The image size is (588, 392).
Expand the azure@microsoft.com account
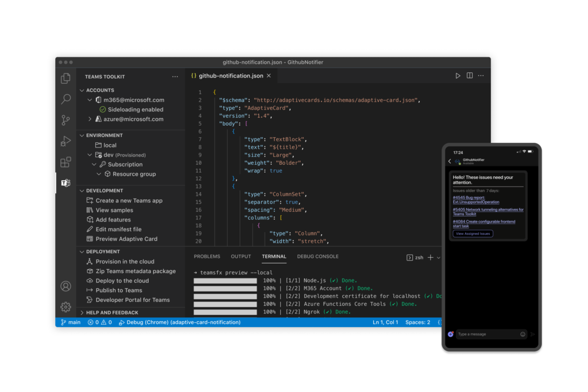click(90, 119)
